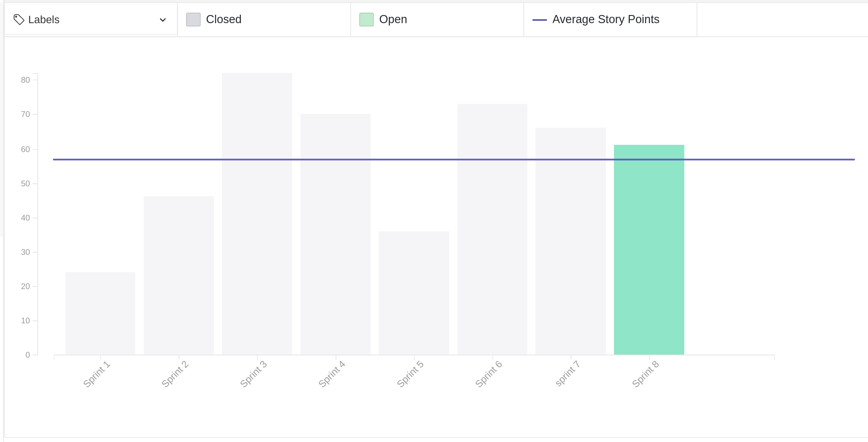Select the tallest Sprint 3 bar
This screenshot has height=442, width=868.
click(257, 214)
